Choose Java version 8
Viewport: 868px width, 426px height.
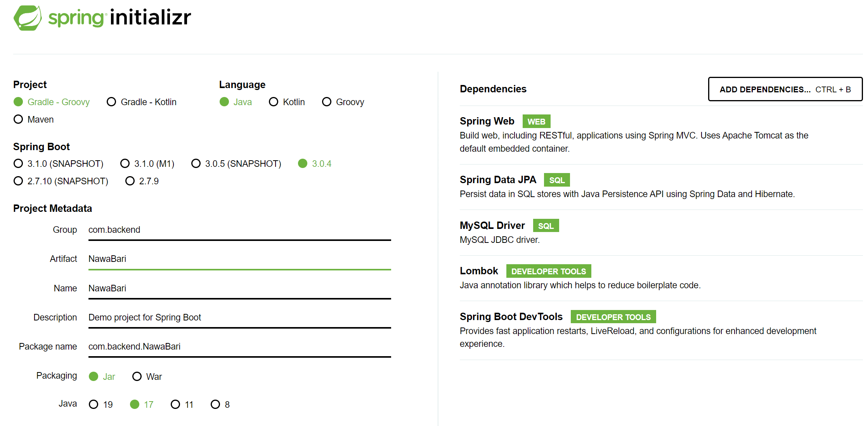point(220,405)
